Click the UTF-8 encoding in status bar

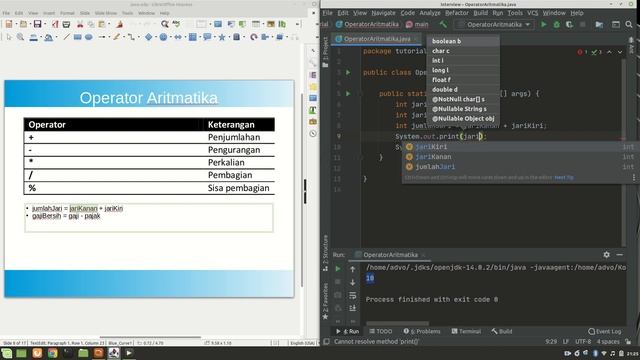(x=582, y=341)
